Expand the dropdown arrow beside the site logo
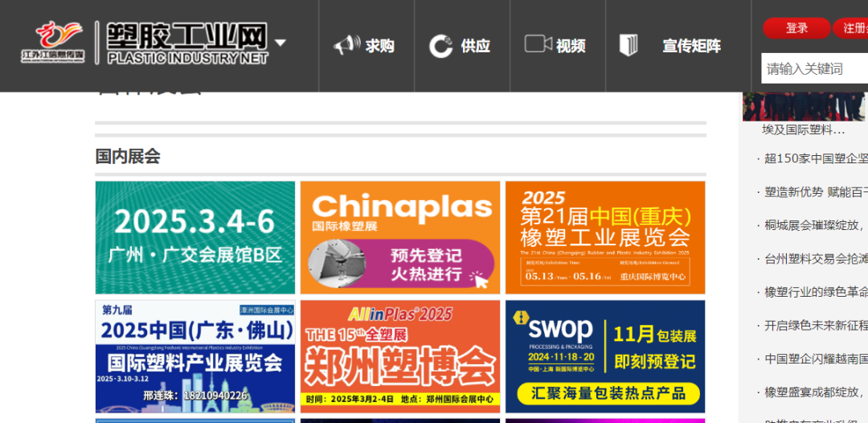The height and width of the screenshot is (423, 868). click(280, 43)
